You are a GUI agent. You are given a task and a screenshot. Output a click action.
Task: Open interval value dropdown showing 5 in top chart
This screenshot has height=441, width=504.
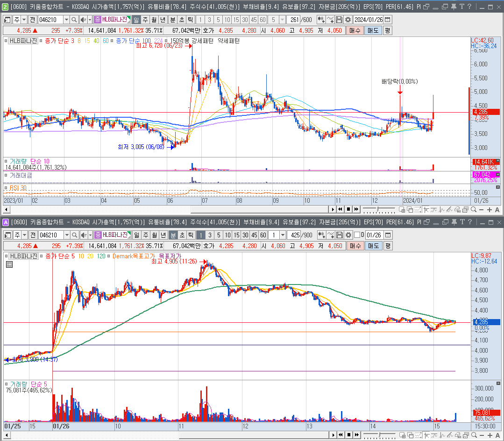coord(282,20)
